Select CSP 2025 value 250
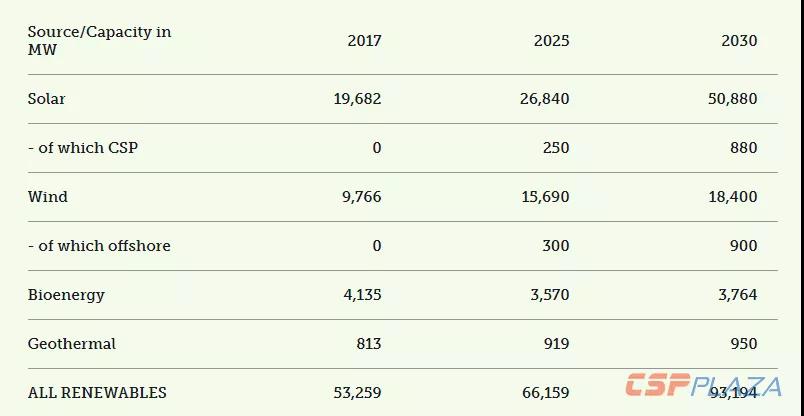Screen dimensions: 804x416 tap(556, 148)
